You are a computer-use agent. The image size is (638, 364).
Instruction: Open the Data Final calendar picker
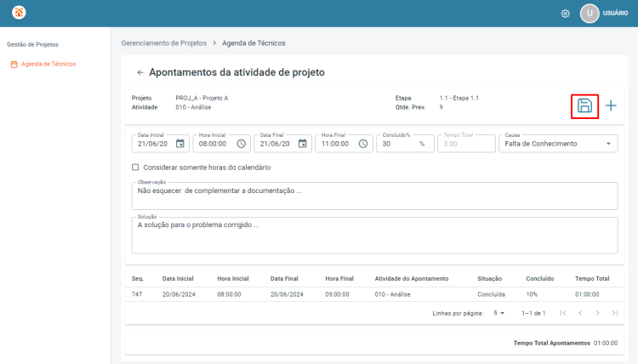tap(302, 144)
